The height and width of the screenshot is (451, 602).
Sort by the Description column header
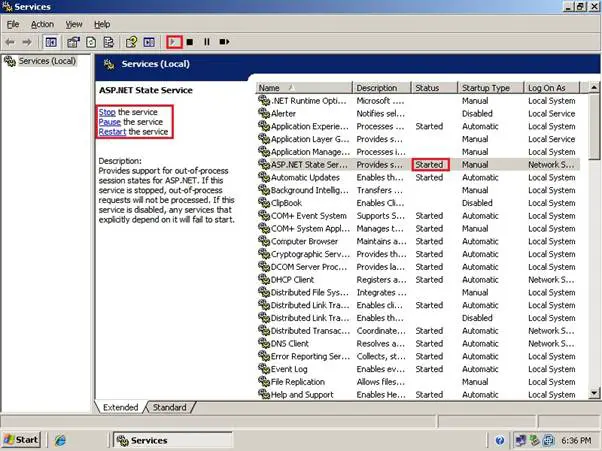point(382,88)
